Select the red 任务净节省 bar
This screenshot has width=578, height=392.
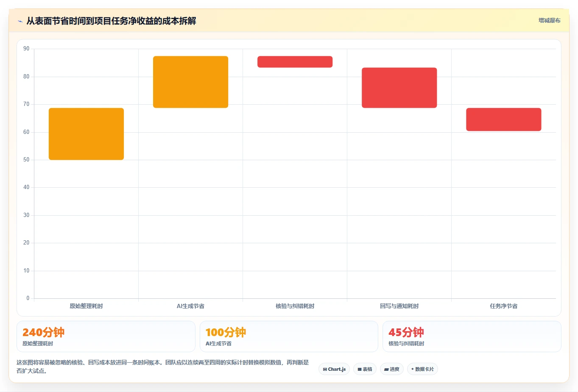point(503,120)
